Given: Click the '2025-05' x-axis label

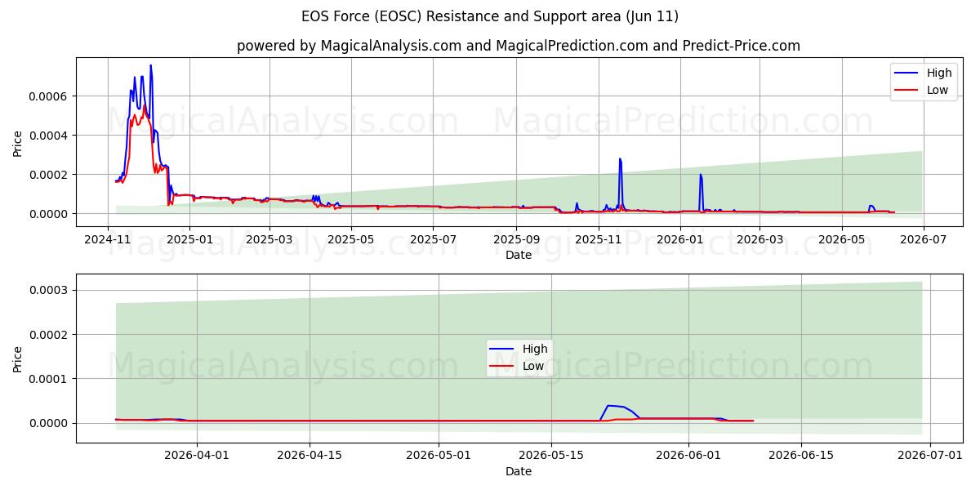Looking at the screenshot, I should point(351,239).
